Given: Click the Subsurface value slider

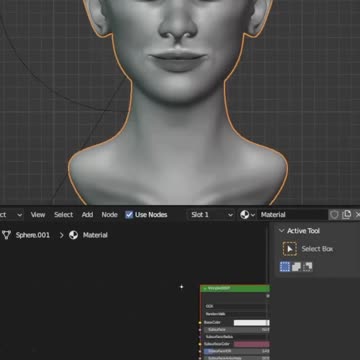Looking at the screenshot, I should click(237, 330).
